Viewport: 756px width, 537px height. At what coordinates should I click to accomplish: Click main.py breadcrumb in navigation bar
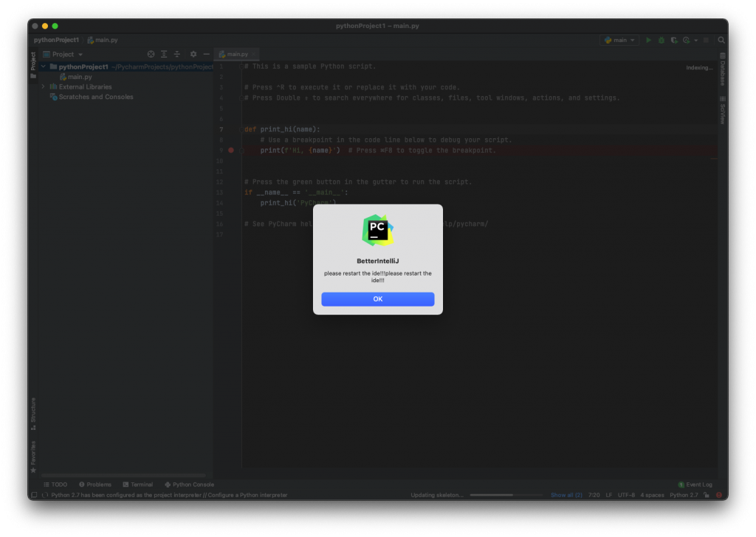point(102,40)
